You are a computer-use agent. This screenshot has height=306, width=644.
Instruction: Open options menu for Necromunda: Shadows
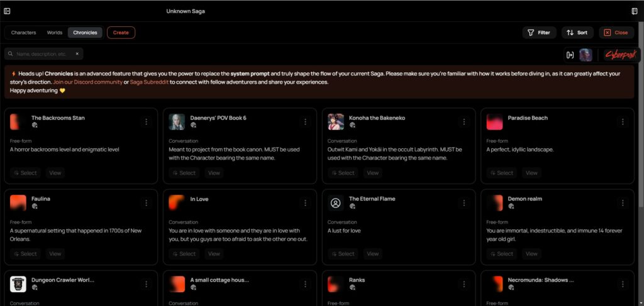(x=623, y=284)
